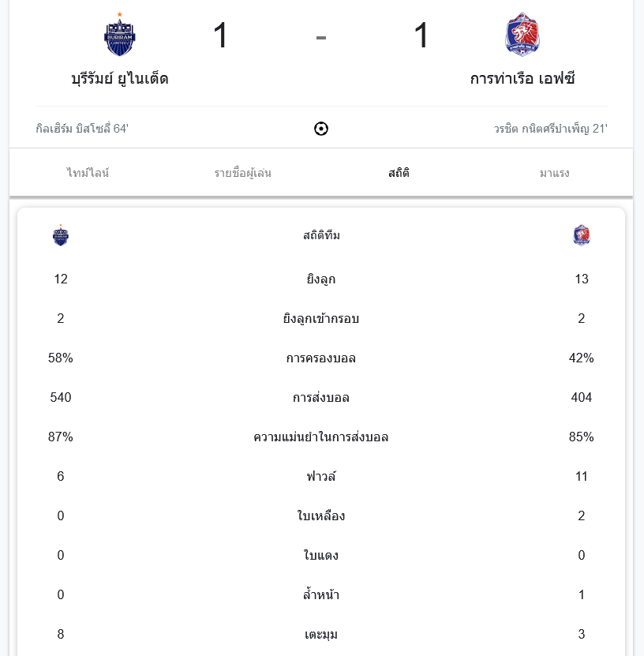Select the สถิติ tab
This screenshot has width=644, height=656.
pyautogui.click(x=399, y=173)
